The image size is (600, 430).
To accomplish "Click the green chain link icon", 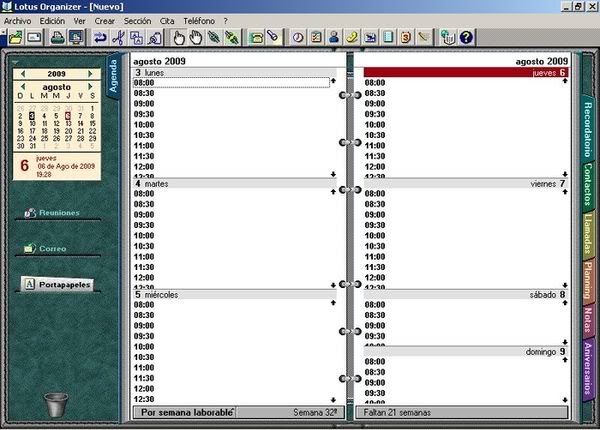I will pos(214,37).
